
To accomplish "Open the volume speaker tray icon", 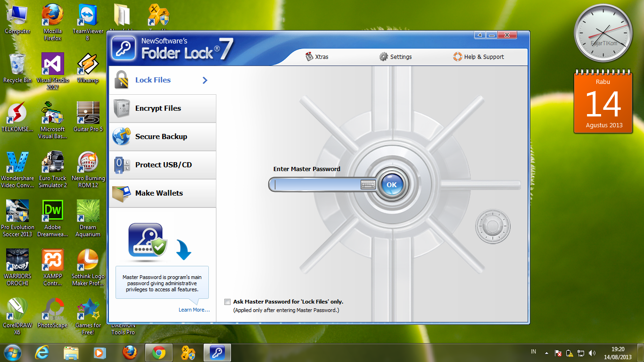I will pos(592,353).
